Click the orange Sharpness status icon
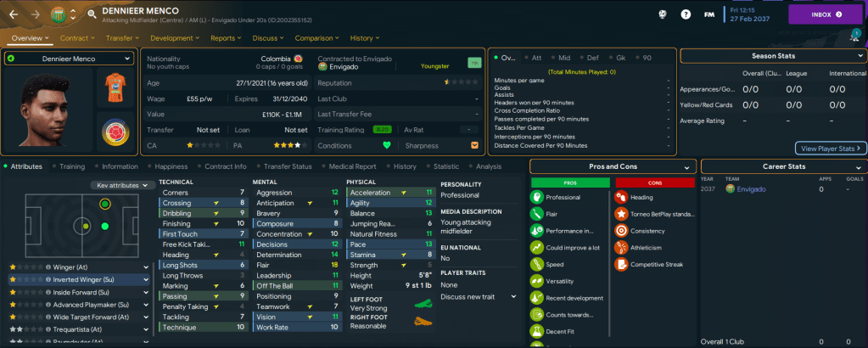 [474, 144]
